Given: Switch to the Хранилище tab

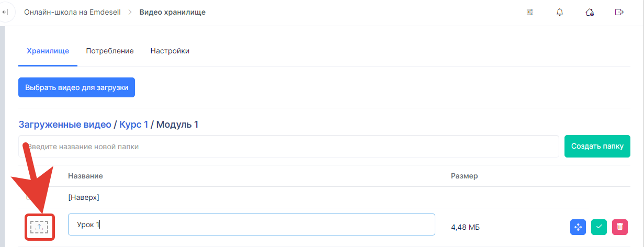Looking at the screenshot, I should pos(48,51).
